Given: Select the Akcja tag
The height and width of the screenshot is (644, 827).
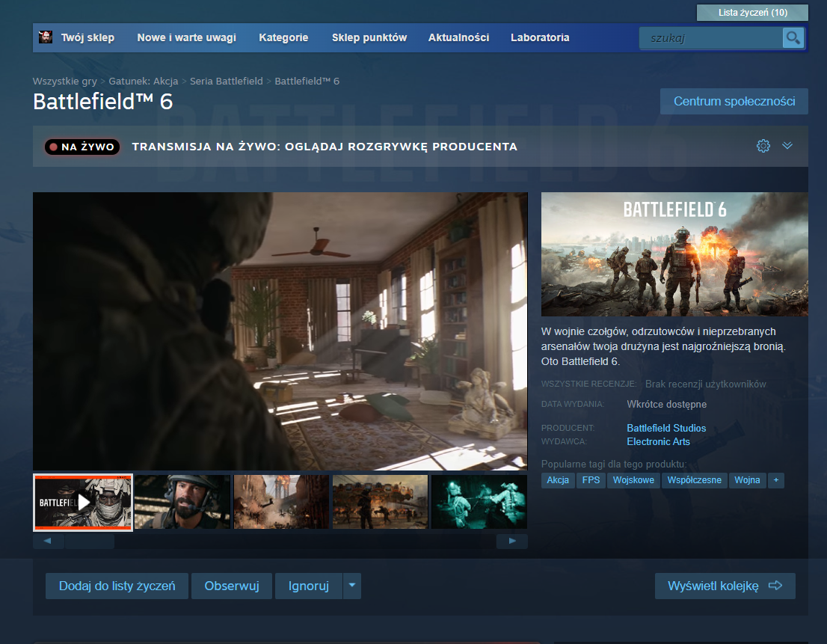Looking at the screenshot, I should pyautogui.click(x=558, y=480).
